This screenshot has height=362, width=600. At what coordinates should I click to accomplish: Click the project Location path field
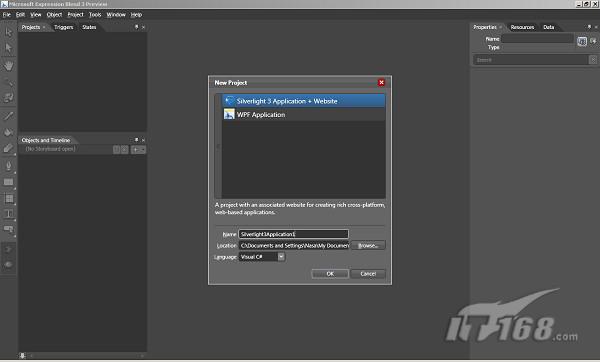pos(293,245)
